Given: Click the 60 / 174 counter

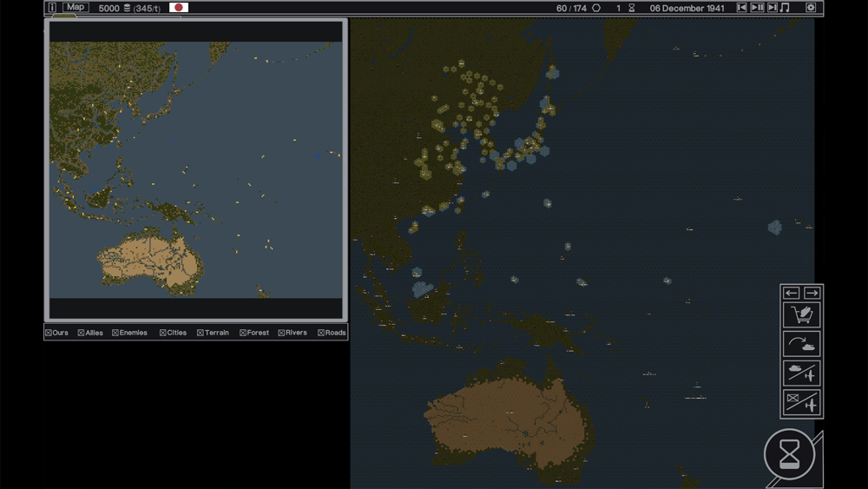Looking at the screenshot, I should click(x=571, y=8).
